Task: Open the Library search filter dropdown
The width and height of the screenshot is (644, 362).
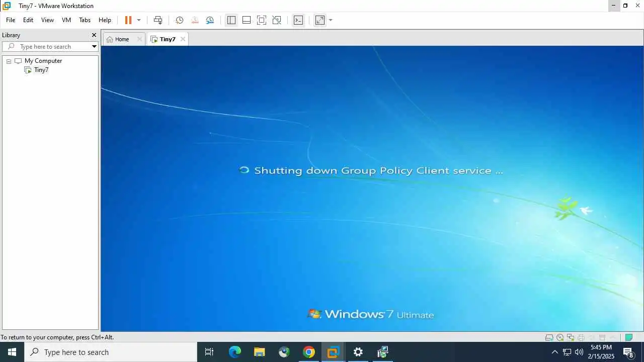Action: pyautogui.click(x=94, y=47)
